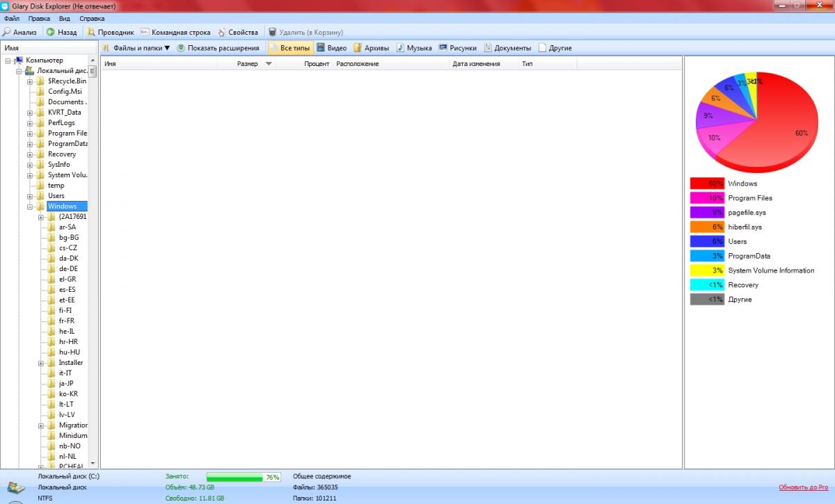Open the Файл menu
Screen dimensions: 835x504
coord(11,19)
